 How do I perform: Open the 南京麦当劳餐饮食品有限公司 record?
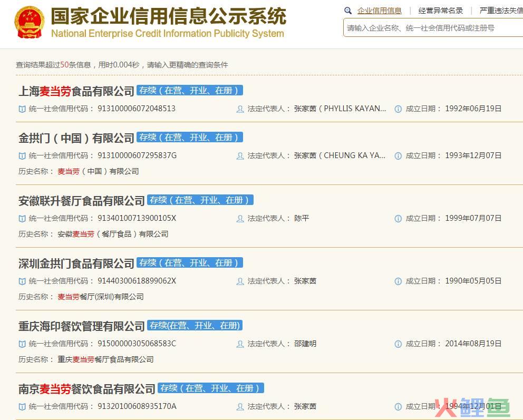[86, 389]
